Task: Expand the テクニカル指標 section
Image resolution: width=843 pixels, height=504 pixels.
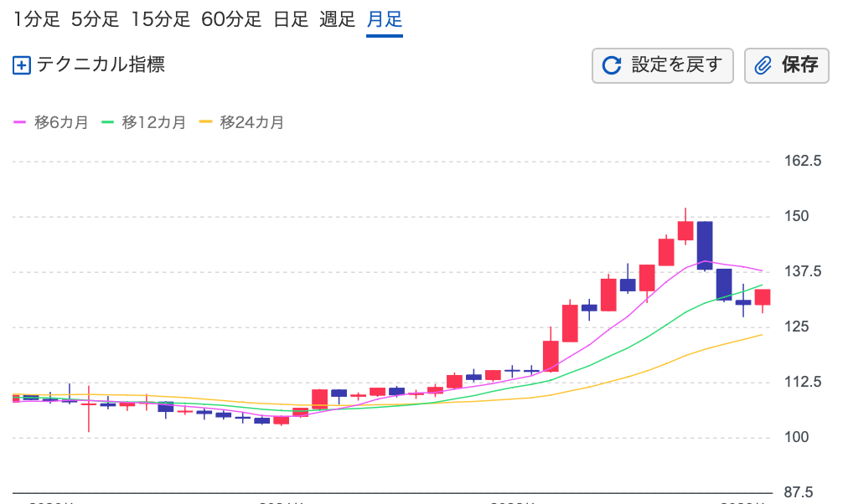Action: [100, 64]
